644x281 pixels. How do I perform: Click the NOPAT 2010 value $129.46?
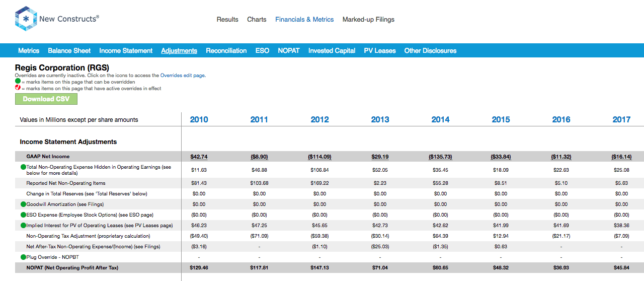[x=199, y=268]
